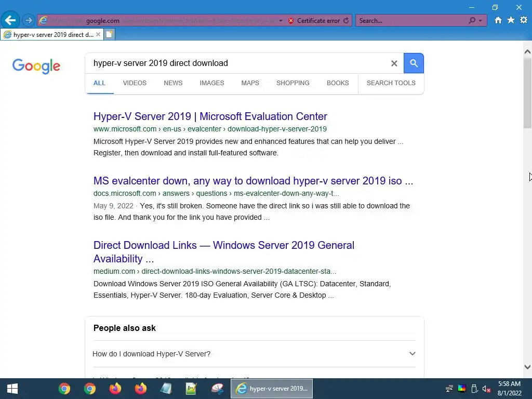The width and height of the screenshot is (532, 399).
Task: Click the Internet Explorer hyper-v server 2019 taskbar button
Action: point(272,389)
